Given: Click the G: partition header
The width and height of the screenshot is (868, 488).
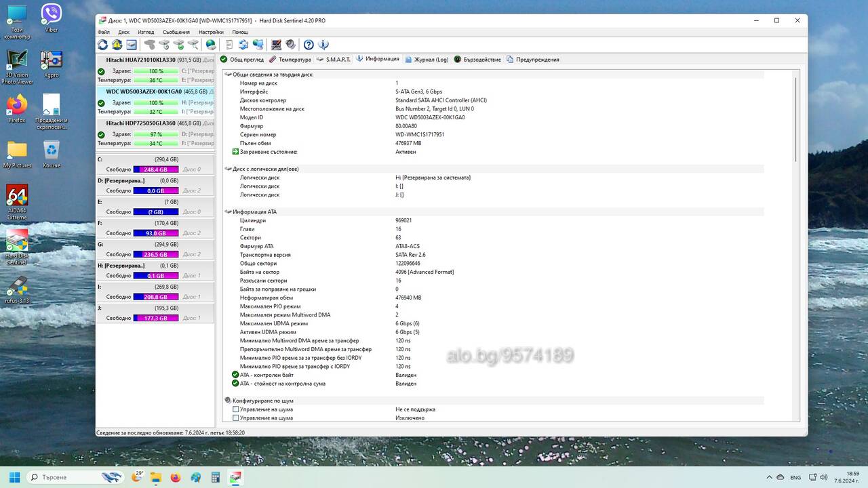Looking at the screenshot, I should click(x=155, y=244).
